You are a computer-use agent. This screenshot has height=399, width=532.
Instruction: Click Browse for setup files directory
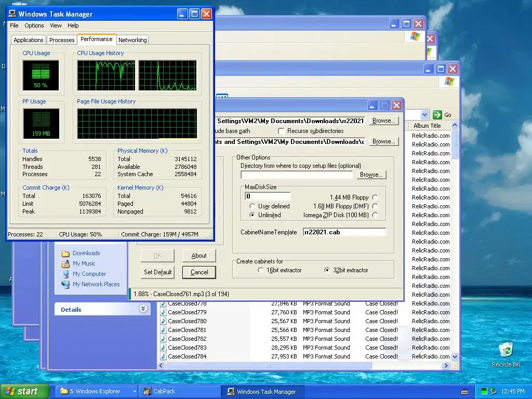(371, 175)
